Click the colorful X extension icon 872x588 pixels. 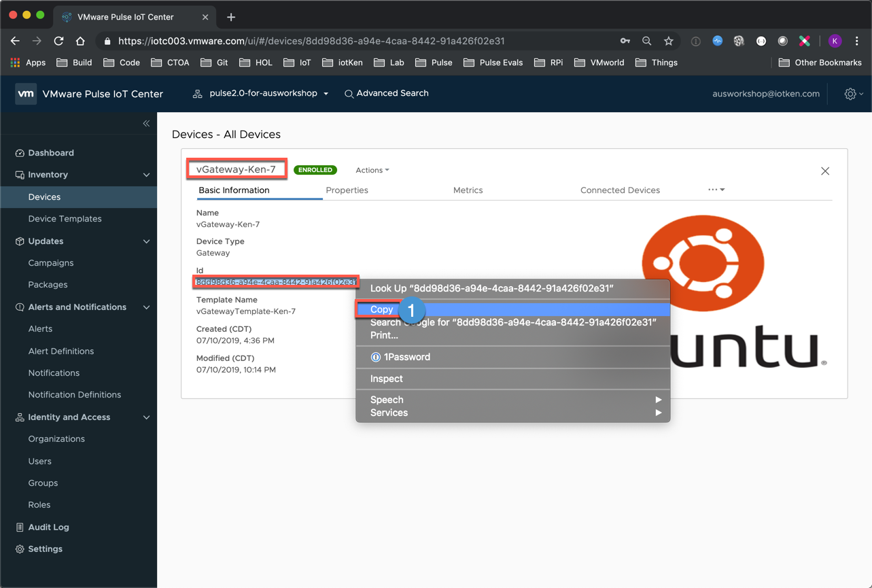coord(805,41)
